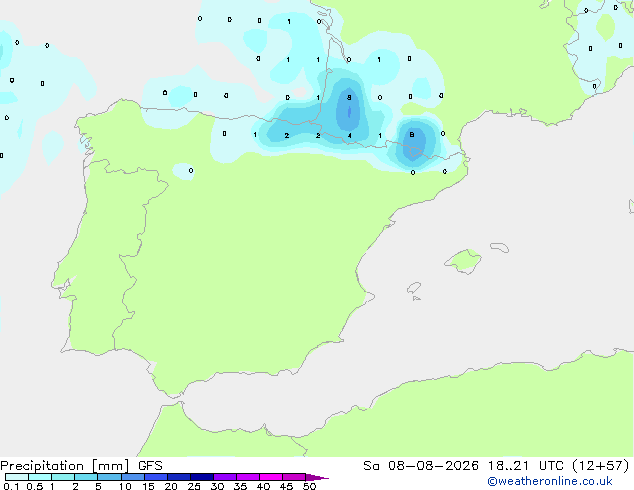634x490 pixels.
Task: Pick the 0.5–1 mm legend swatch
Action: click(x=40, y=477)
